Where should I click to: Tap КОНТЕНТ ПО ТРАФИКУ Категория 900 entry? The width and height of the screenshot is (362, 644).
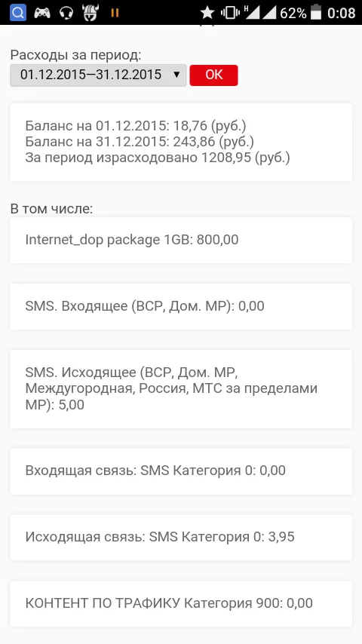coord(181,604)
